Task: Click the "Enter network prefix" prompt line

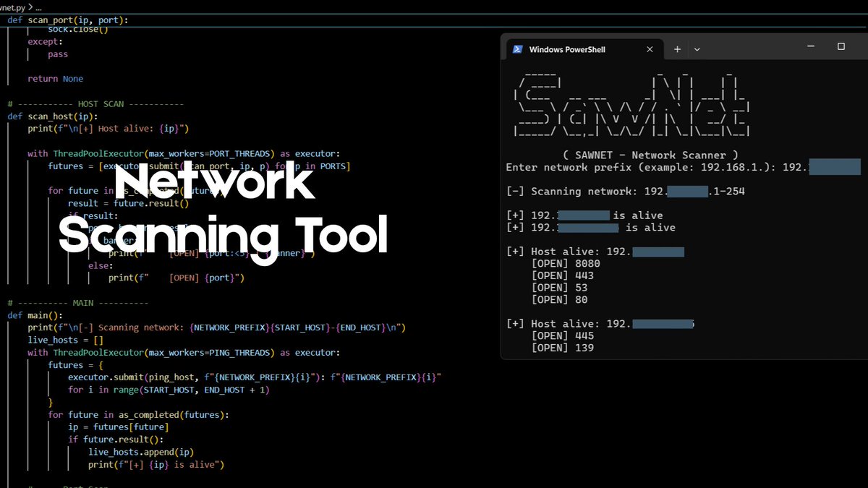Action: tap(683, 167)
